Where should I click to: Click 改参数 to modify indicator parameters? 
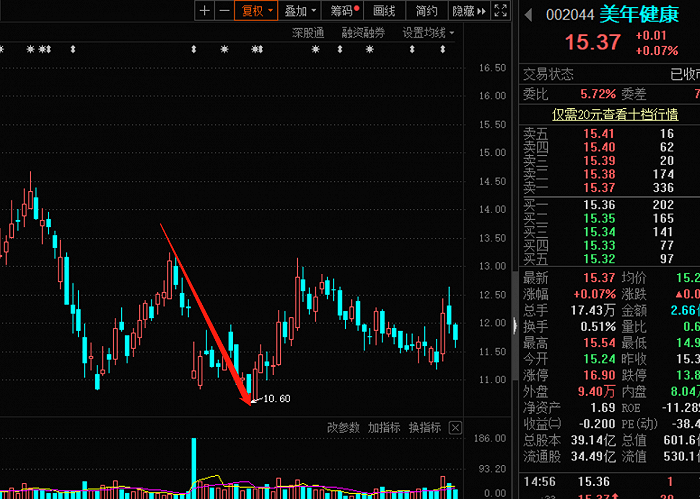click(x=343, y=428)
